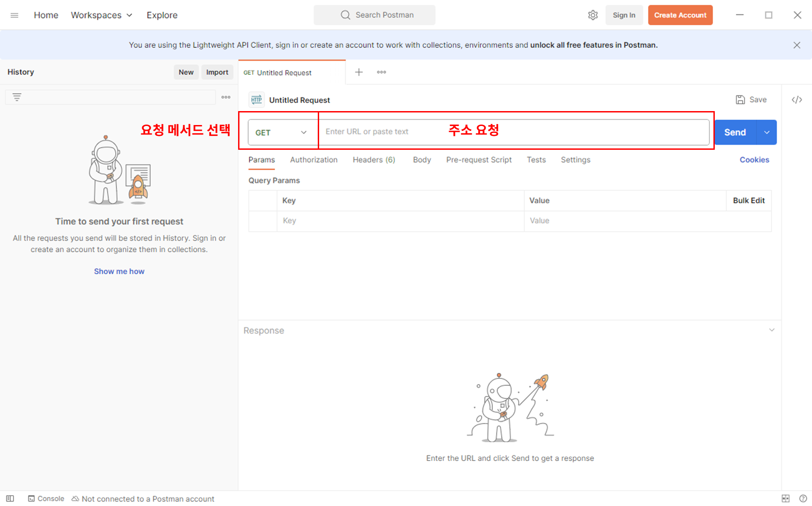Click the Enter URL input field
Screen dimensions: 812x506
514,132
